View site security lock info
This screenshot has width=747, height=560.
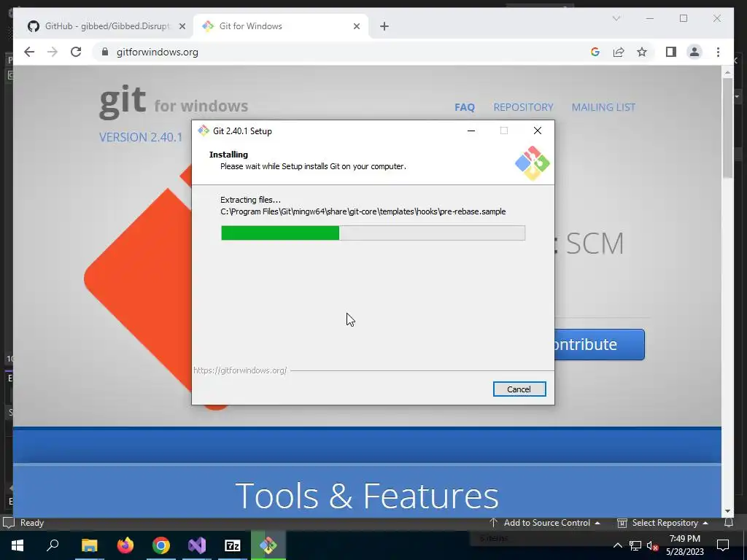coord(105,52)
